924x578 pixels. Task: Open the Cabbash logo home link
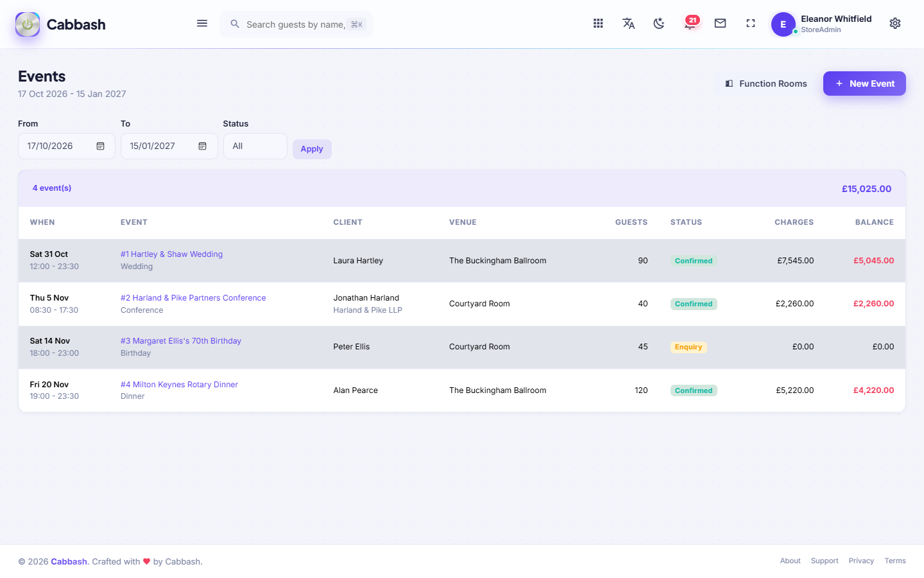point(60,24)
